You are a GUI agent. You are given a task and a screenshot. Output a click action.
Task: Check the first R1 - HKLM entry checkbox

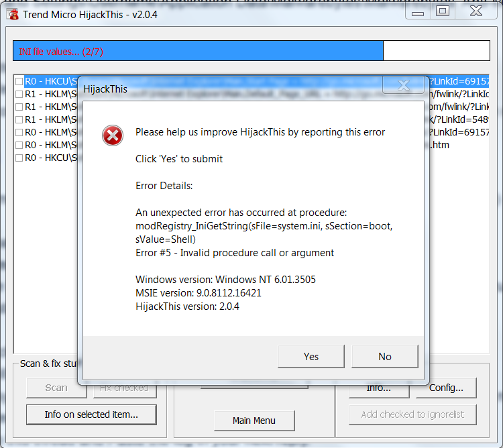[x=19, y=94]
